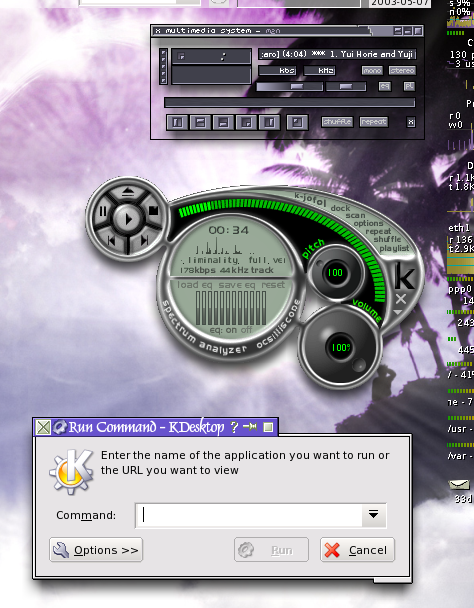Toggle 'shuffle' in multimedia system window
Image resolution: width=474 pixels, height=608 pixels.
click(x=337, y=122)
